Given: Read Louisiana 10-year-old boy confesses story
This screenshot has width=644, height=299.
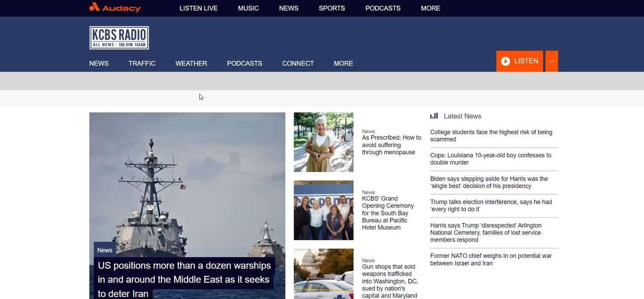Looking at the screenshot, I should pyautogui.click(x=490, y=159).
